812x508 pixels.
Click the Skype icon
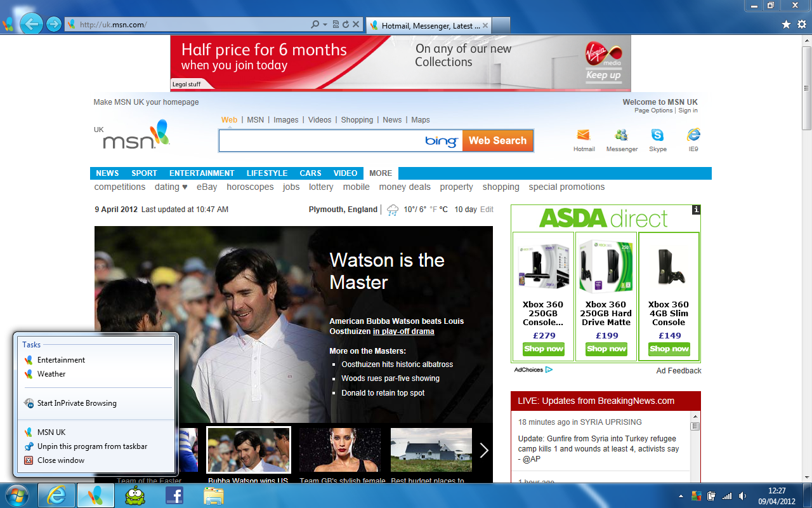657,135
